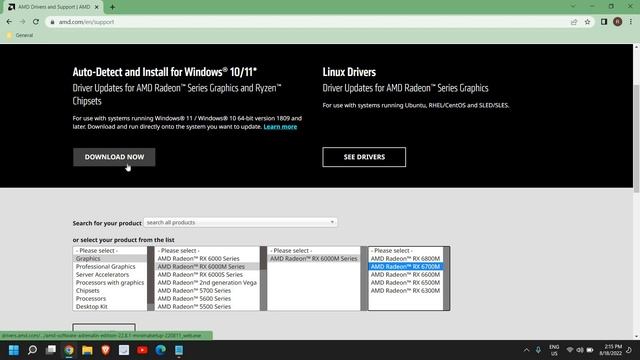Open the General bookmarks folder

(20, 35)
